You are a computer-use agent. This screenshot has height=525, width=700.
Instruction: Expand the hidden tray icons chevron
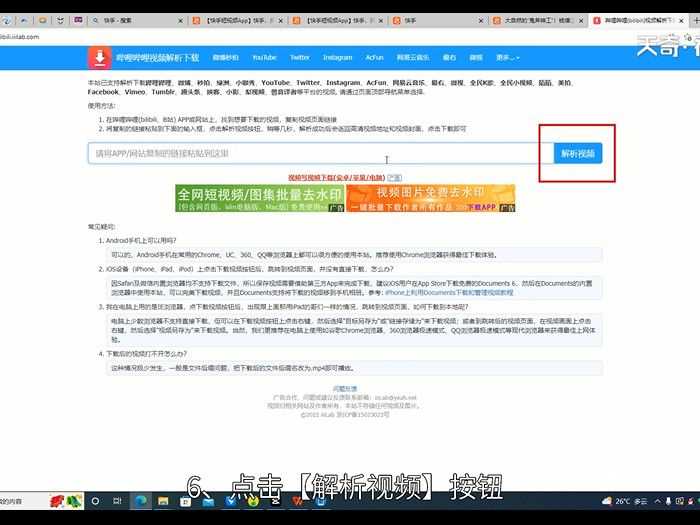pos(658,501)
